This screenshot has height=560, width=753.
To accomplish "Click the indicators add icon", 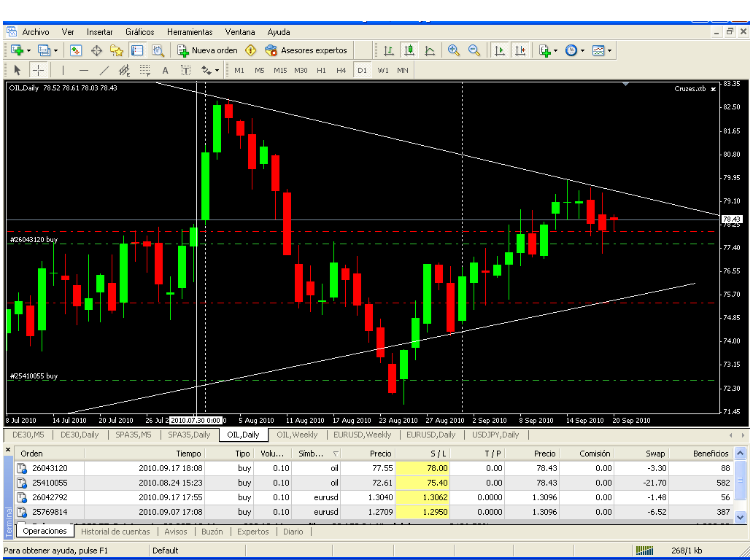I will [x=544, y=50].
